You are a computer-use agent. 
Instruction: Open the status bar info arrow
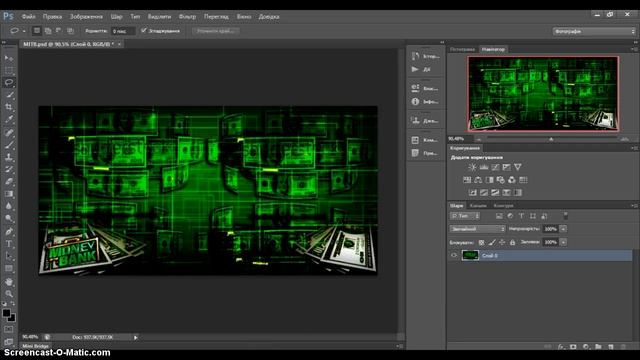[x=136, y=338]
